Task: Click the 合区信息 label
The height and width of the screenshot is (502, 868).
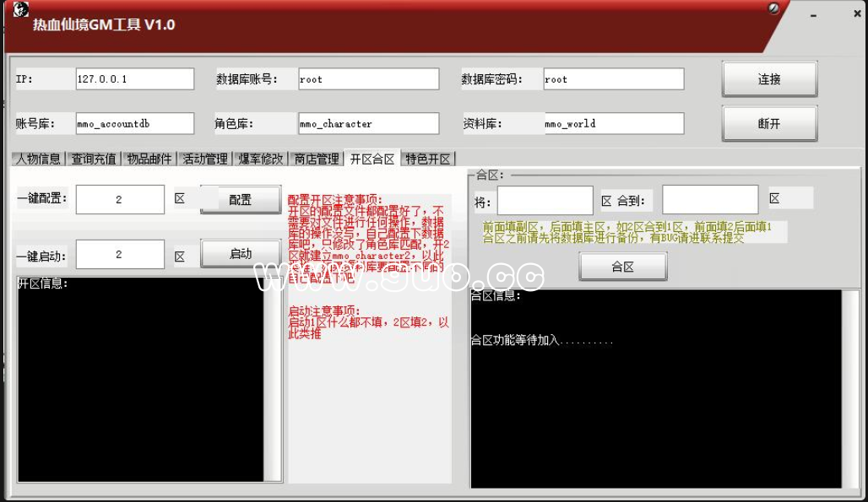Action: (x=496, y=296)
